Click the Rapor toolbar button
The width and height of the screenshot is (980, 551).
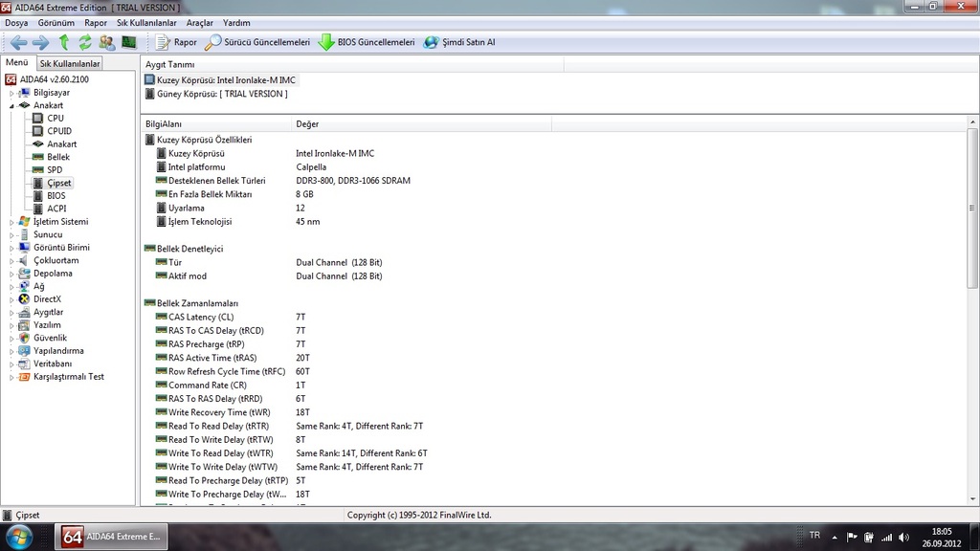point(175,42)
